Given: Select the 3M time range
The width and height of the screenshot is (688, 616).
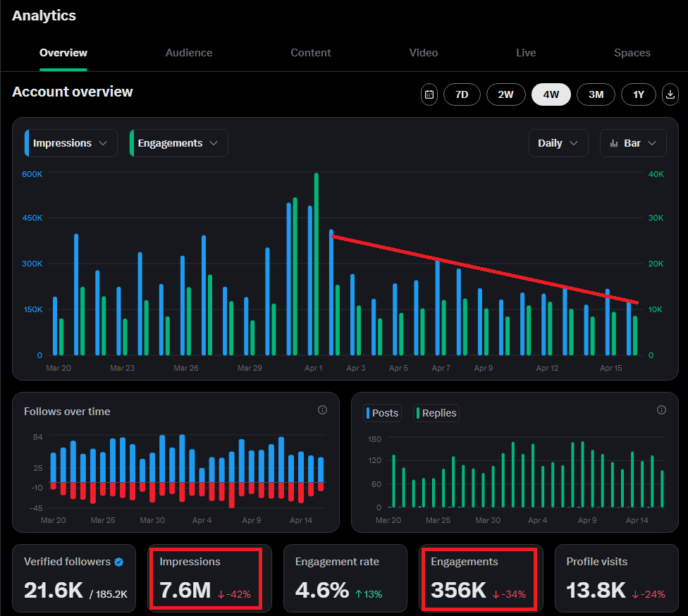Looking at the screenshot, I should (x=596, y=94).
